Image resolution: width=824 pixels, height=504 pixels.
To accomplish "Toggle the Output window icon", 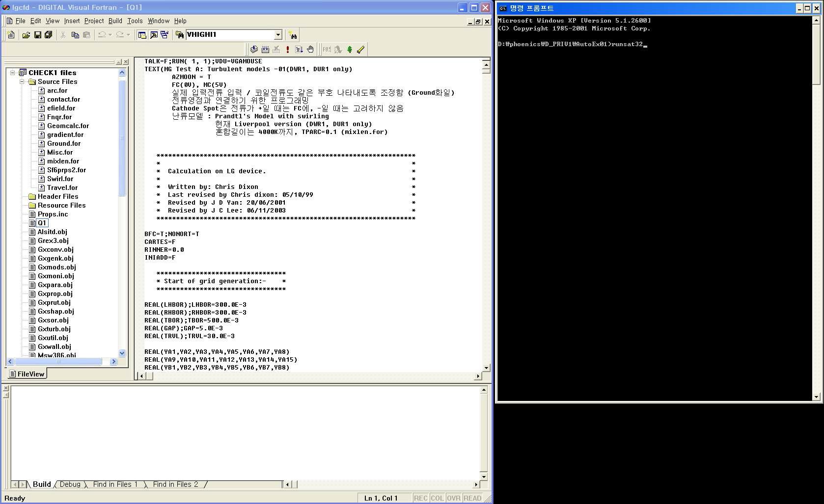I will [154, 35].
